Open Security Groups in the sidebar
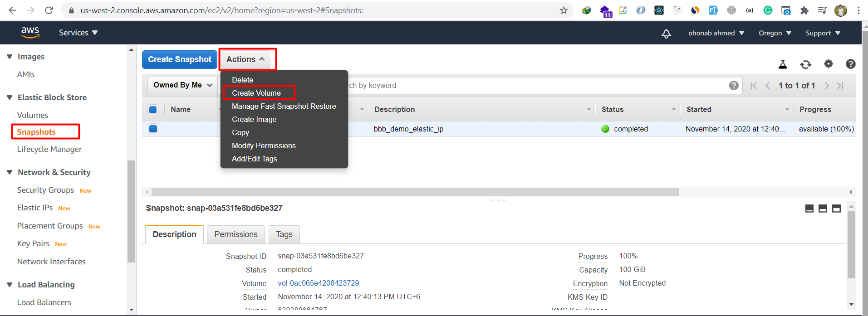Viewport: 868px width, 316px height. (45, 190)
